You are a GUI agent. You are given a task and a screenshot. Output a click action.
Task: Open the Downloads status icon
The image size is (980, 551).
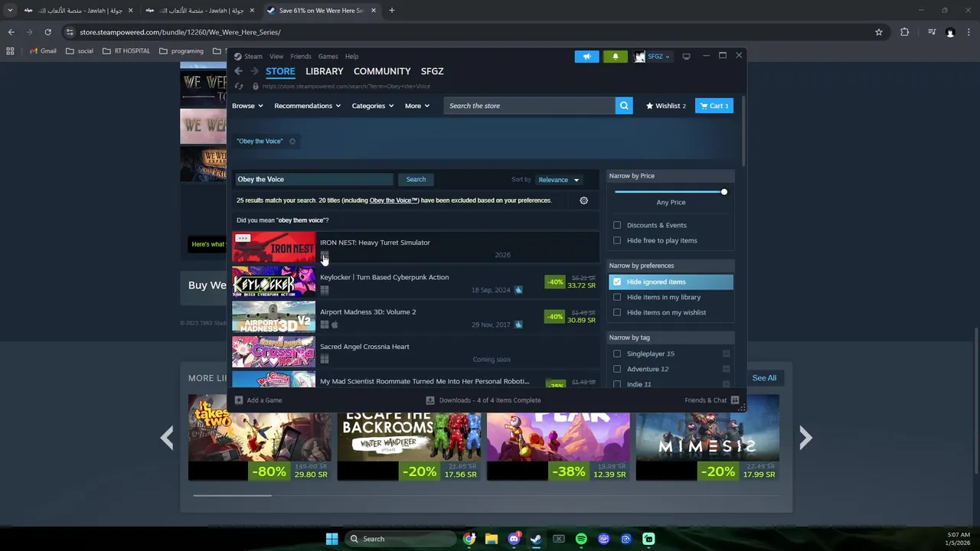(430, 400)
